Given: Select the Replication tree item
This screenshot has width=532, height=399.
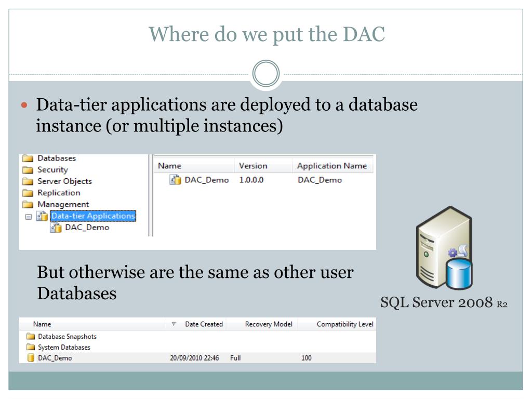Looking at the screenshot, I should pos(59,193).
